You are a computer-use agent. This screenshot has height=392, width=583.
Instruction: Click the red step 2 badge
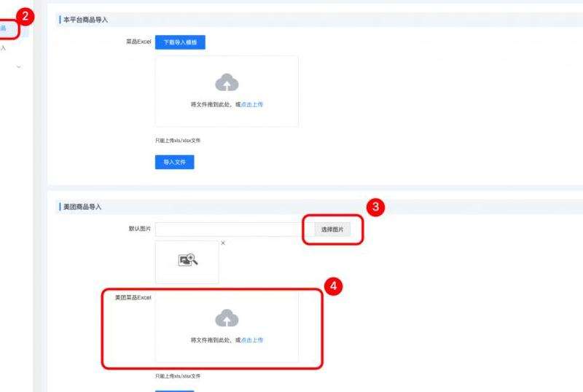(25, 15)
